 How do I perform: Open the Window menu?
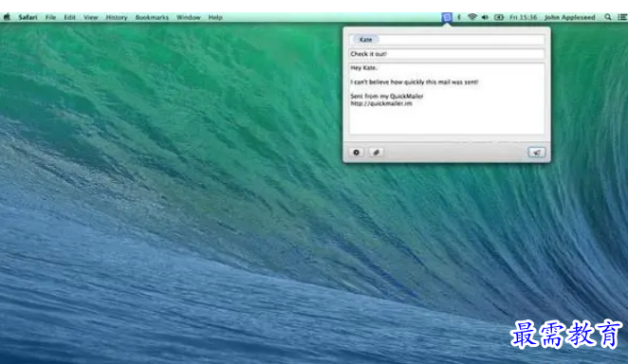(x=188, y=17)
